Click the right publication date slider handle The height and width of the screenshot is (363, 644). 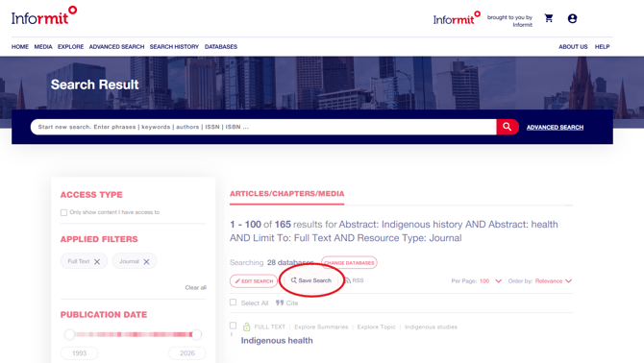pos(197,334)
